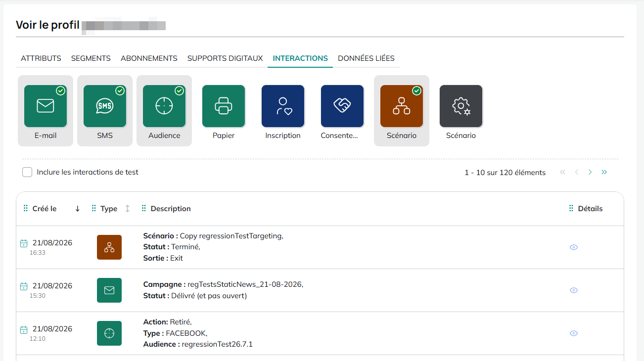Click the calendar icon beside the 12:10 entry
The image size is (644, 361).
click(x=23, y=329)
